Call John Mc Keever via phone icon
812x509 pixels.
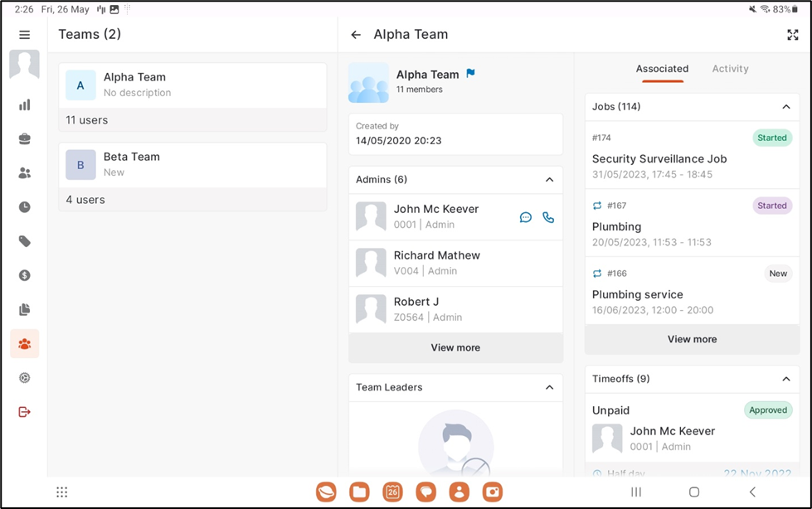548,217
